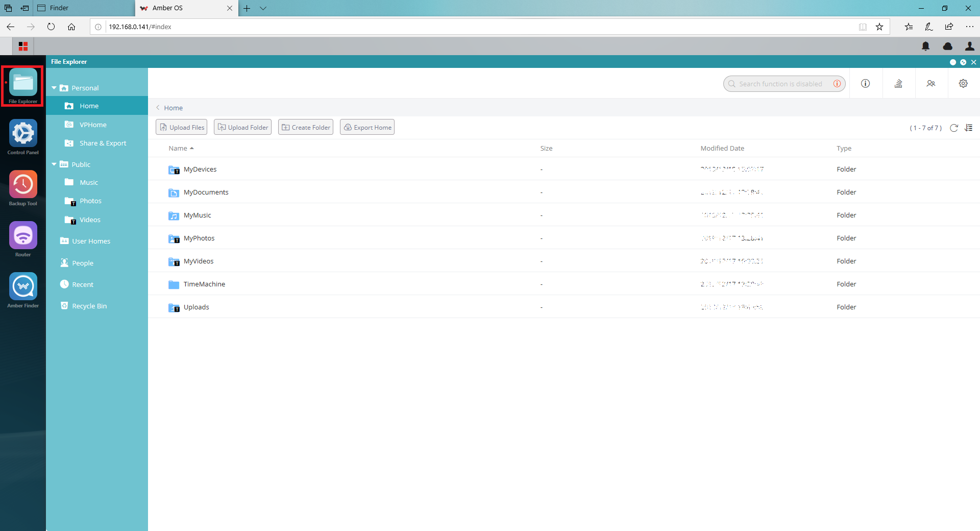980x531 pixels.
Task: Add this page to favorites
Action: coord(879,27)
